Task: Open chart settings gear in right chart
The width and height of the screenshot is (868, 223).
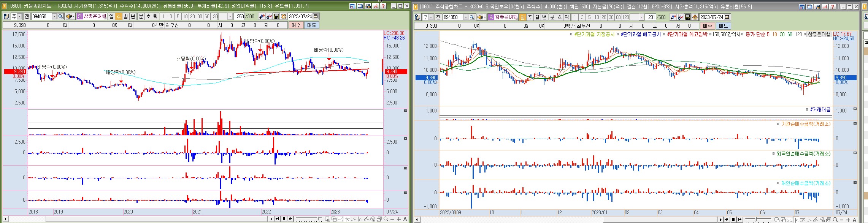Action: [695, 17]
